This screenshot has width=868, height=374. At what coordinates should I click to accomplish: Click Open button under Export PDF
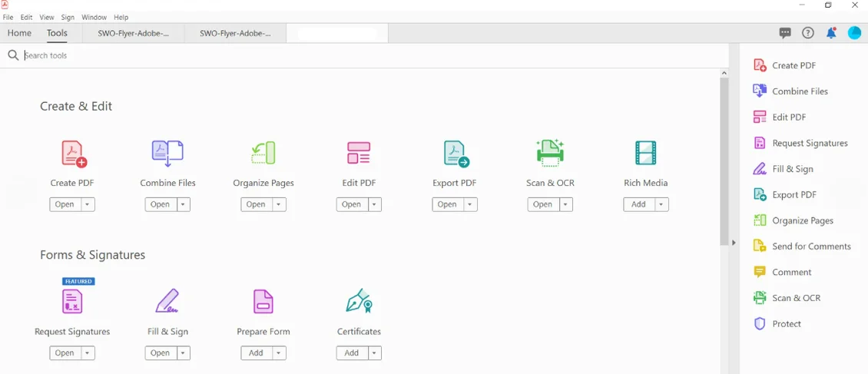point(447,204)
